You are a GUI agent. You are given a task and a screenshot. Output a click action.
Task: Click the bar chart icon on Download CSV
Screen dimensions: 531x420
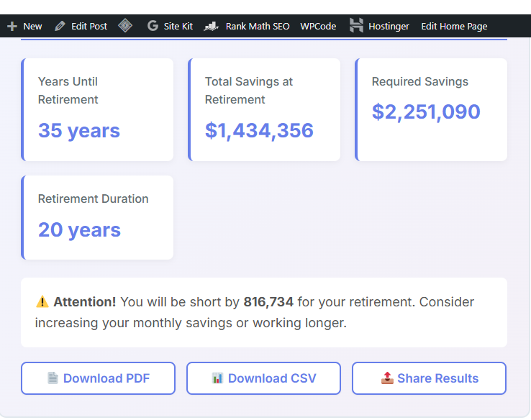tap(217, 378)
